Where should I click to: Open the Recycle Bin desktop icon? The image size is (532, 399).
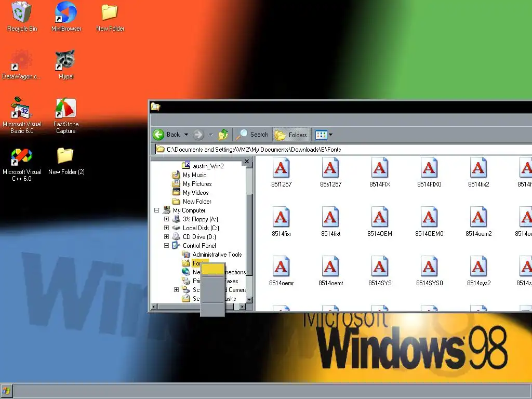22,16
